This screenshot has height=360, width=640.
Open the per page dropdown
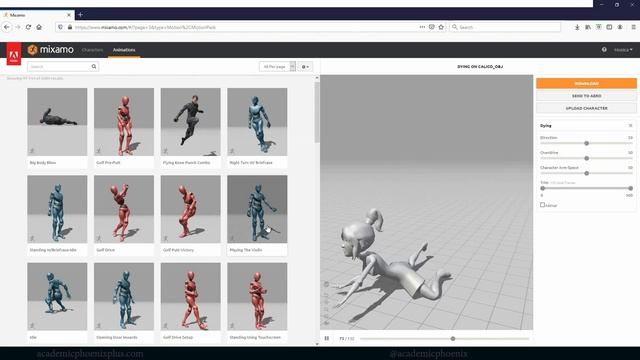click(277, 67)
